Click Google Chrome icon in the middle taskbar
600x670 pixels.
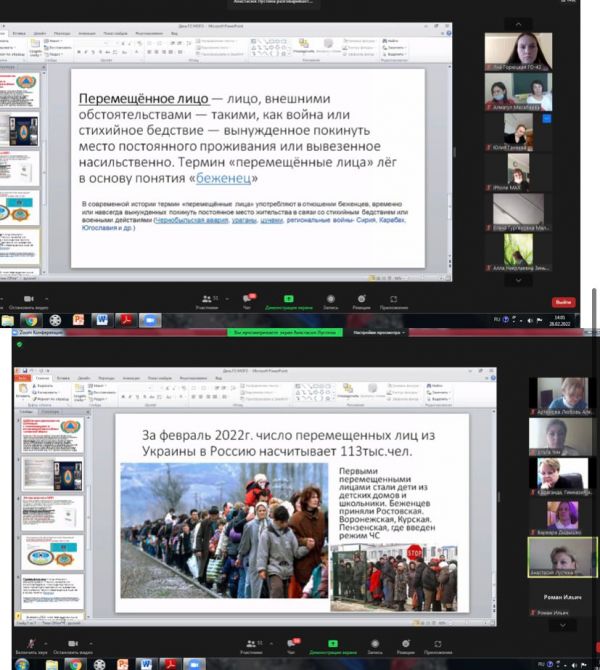(x=31, y=320)
